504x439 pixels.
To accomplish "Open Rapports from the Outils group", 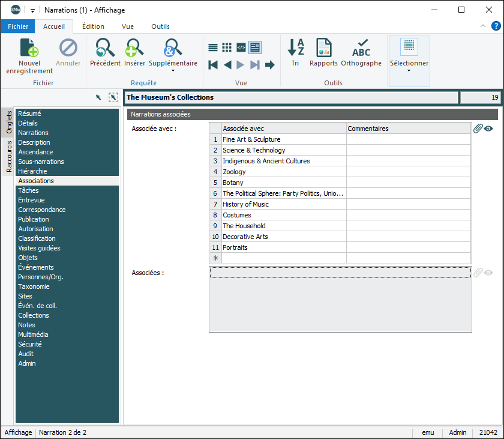I will pos(324,48).
